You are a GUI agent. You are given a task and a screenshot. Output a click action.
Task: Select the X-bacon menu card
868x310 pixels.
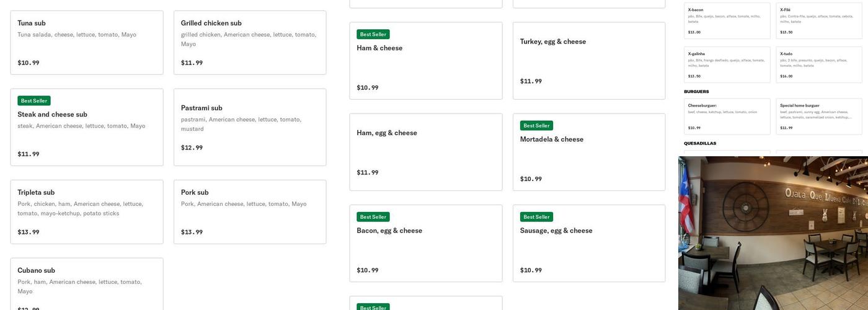coord(727,21)
